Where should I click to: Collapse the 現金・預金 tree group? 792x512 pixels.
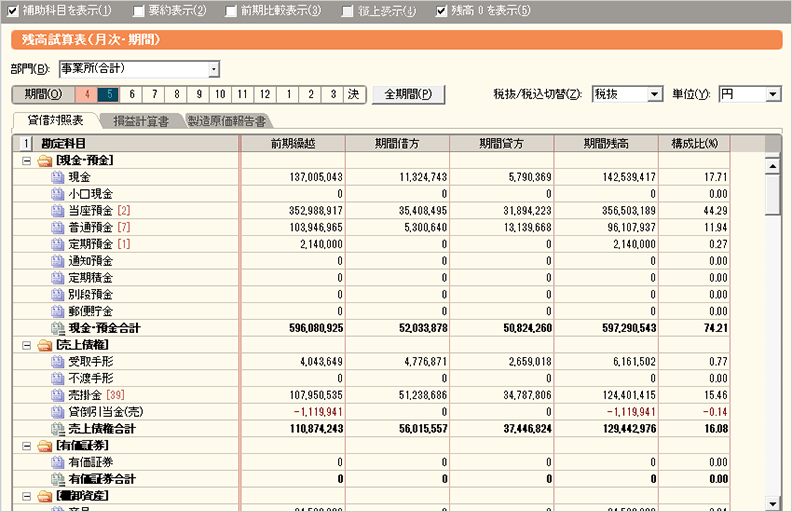26,160
